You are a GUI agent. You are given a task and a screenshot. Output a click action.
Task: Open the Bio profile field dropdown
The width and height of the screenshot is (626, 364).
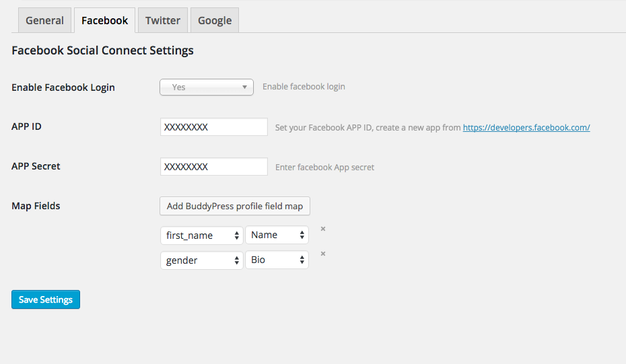click(x=277, y=260)
